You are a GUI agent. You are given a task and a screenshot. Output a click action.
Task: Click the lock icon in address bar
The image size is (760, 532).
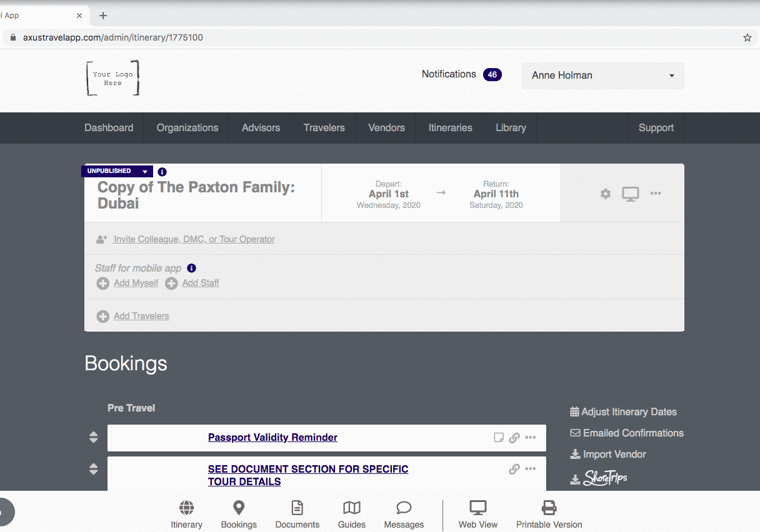point(12,37)
